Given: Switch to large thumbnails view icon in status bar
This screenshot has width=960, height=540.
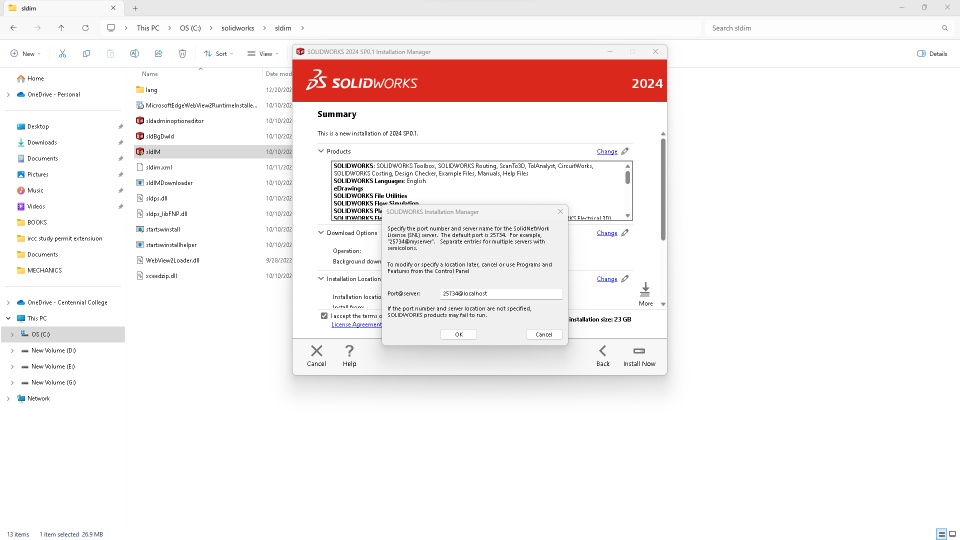Looking at the screenshot, I should pos(952,534).
